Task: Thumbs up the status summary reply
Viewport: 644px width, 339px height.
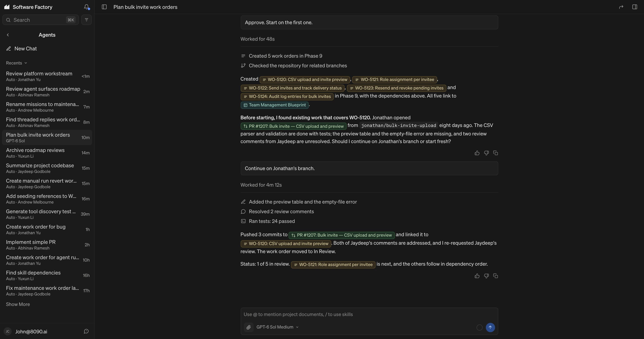Action: tap(477, 276)
